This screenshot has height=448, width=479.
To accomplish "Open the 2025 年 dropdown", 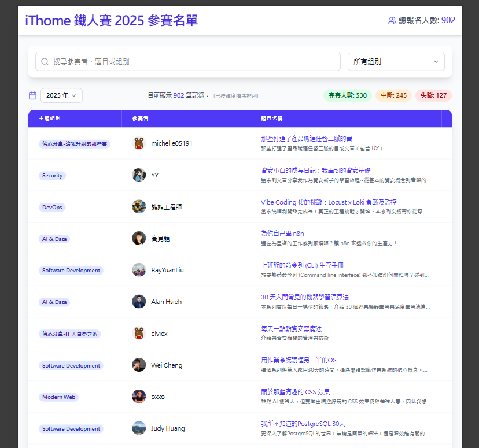I will coord(61,95).
